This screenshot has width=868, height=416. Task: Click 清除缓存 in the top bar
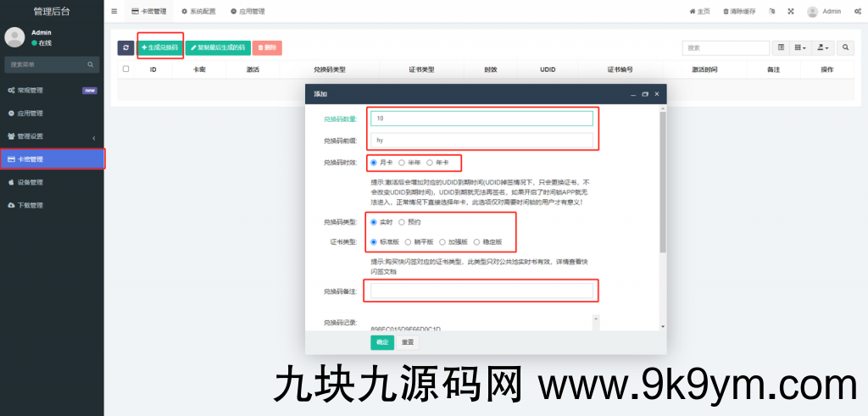tap(739, 11)
